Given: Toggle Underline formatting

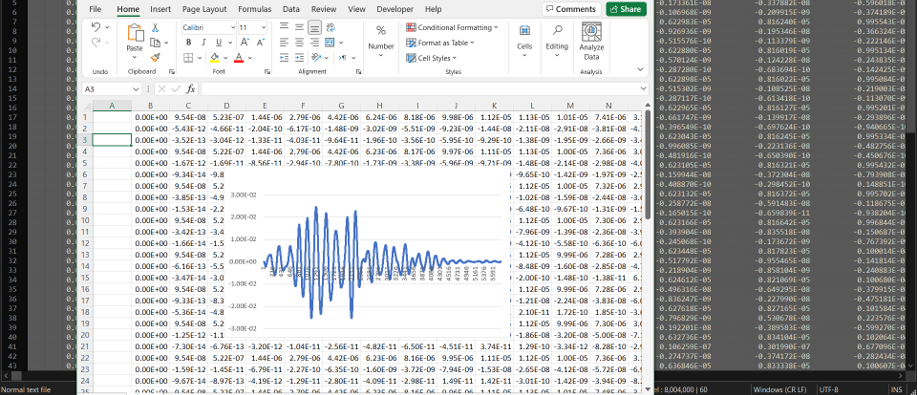Looking at the screenshot, I should [x=219, y=42].
